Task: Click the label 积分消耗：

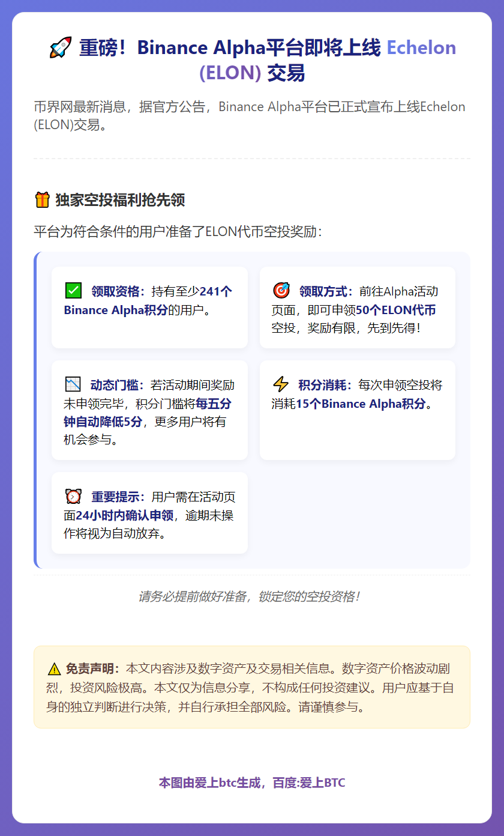Action: 326,385
